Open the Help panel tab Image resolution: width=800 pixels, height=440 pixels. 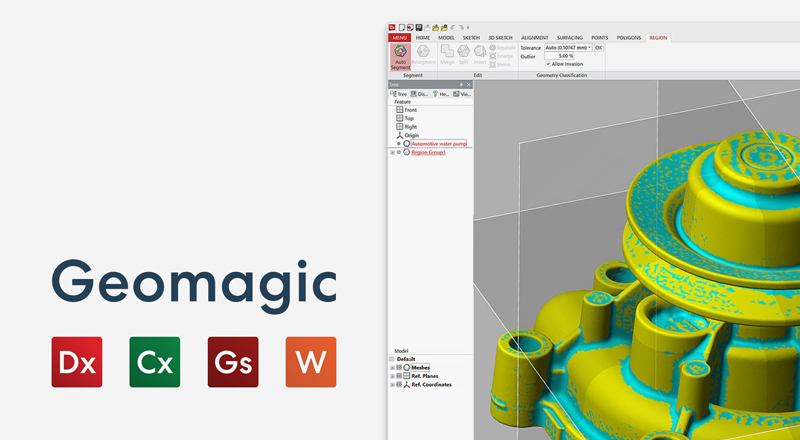[x=441, y=94]
